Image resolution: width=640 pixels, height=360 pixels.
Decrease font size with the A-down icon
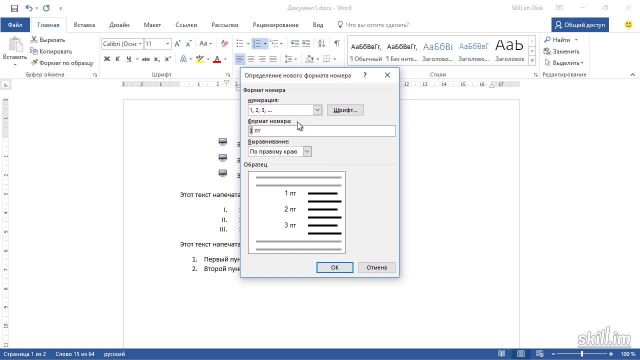pos(189,44)
